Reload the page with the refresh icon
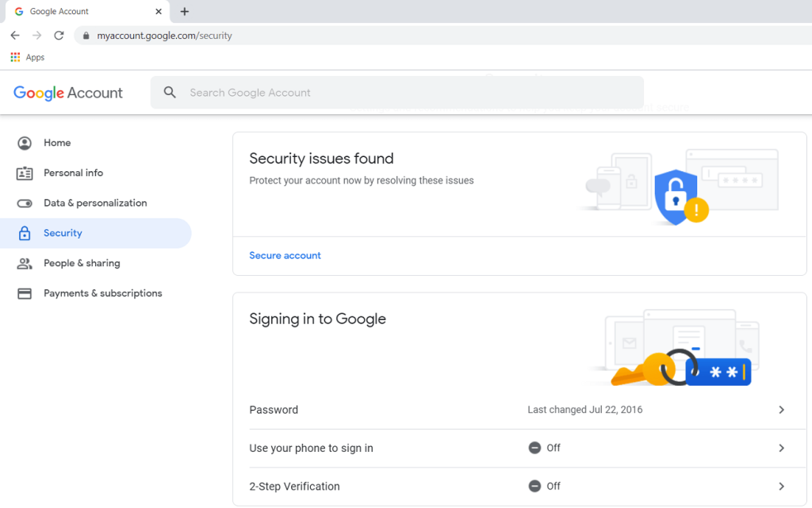 (x=59, y=36)
